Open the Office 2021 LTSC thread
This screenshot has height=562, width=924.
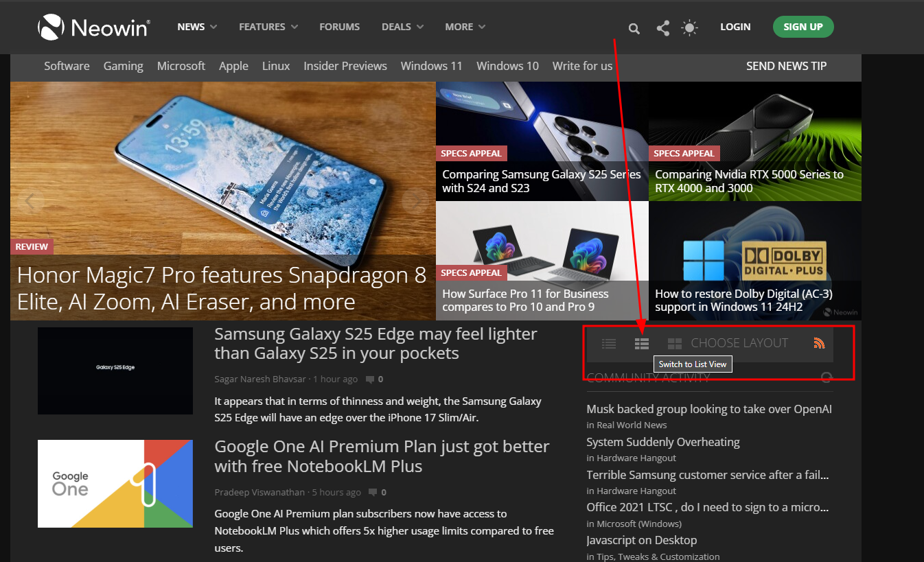(x=708, y=508)
